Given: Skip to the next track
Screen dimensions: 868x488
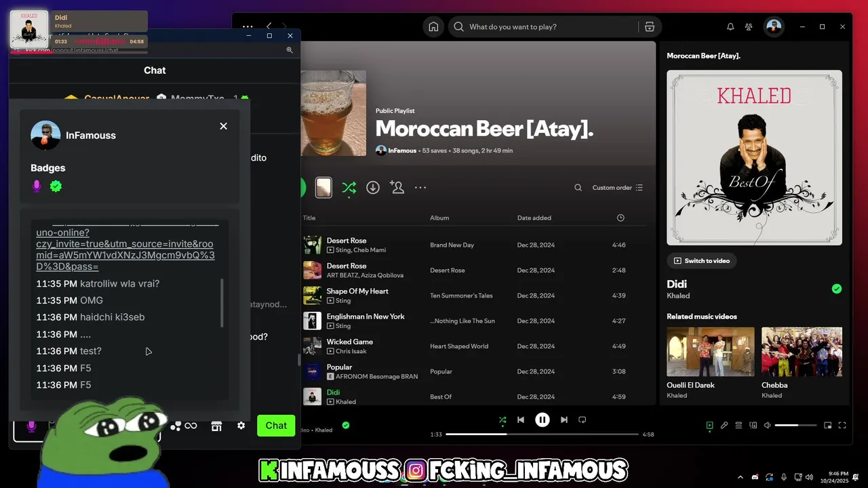Looking at the screenshot, I should click(564, 420).
